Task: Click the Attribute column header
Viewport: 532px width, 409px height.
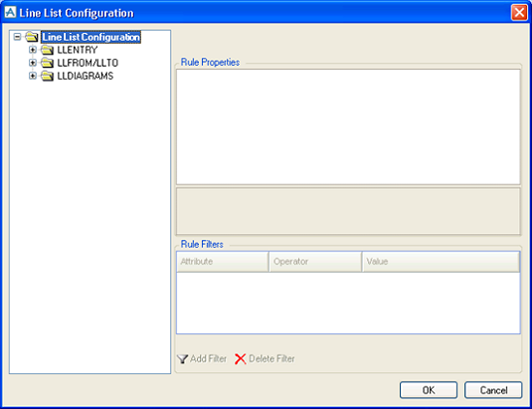Action: click(x=223, y=262)
